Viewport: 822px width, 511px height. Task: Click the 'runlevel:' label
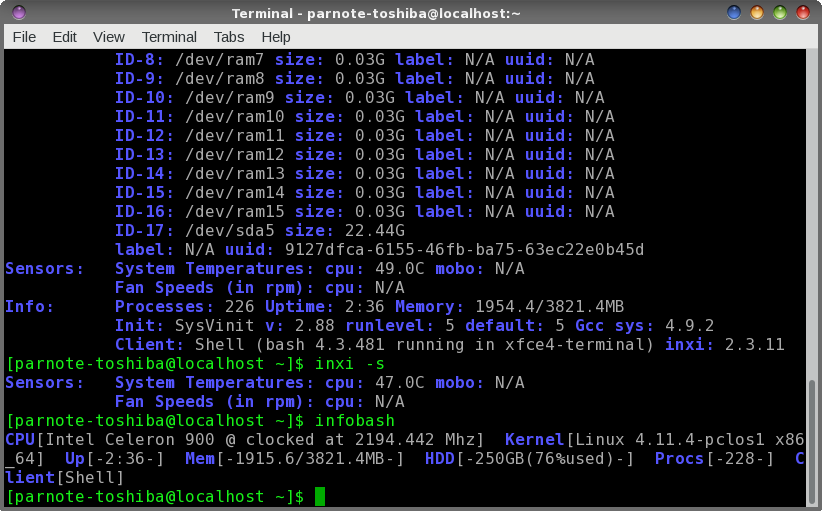click(x=390, y=325)
